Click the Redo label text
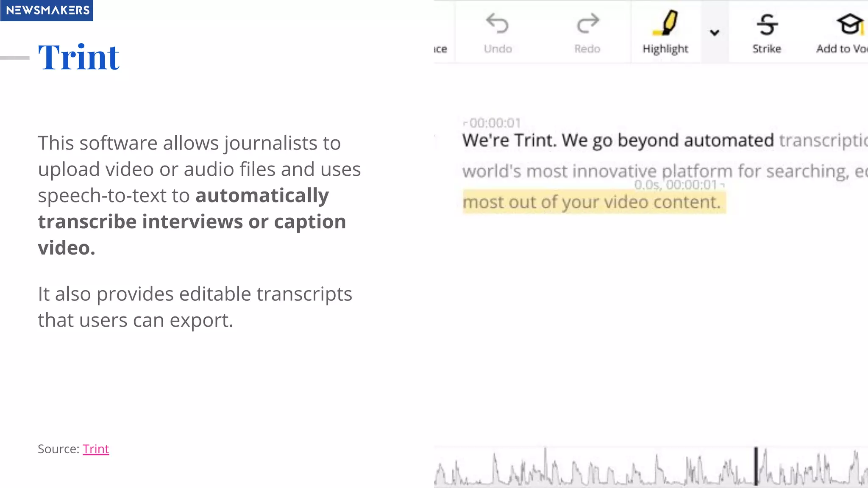 [x=587, y=49]
